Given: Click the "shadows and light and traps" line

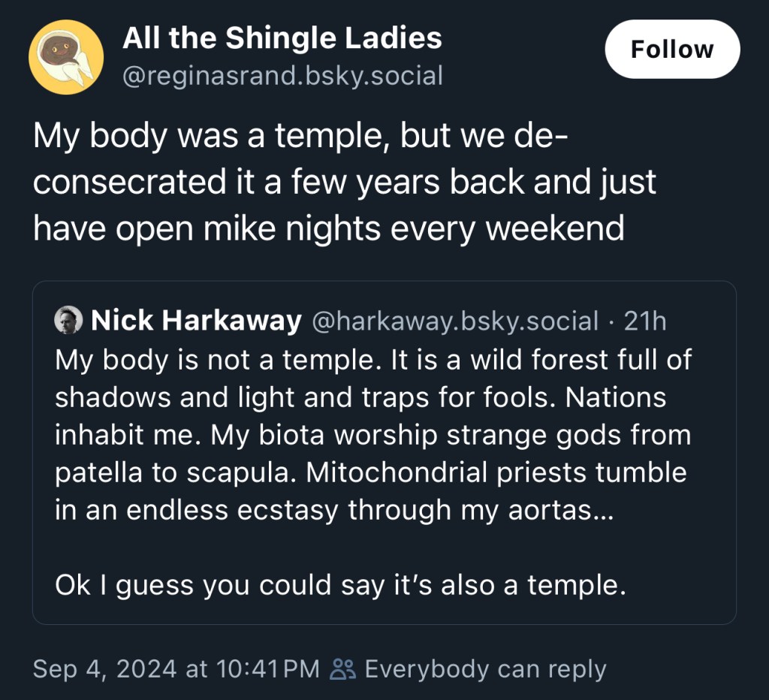Looking at the screenshot, I should (x=360, y=397).
